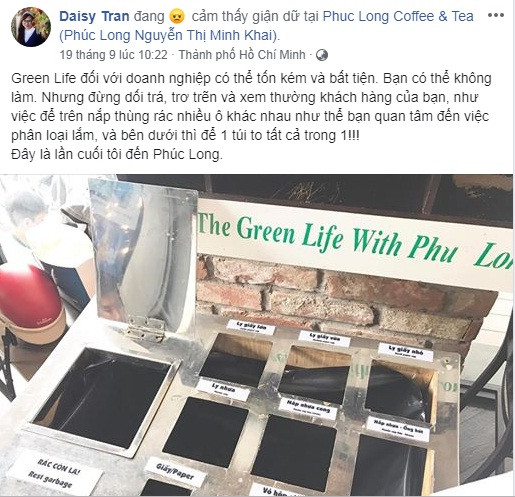The height and width of the screenshot is (497, 515).
Task: Click the angry feeling emoji
Action: point(177,17)
